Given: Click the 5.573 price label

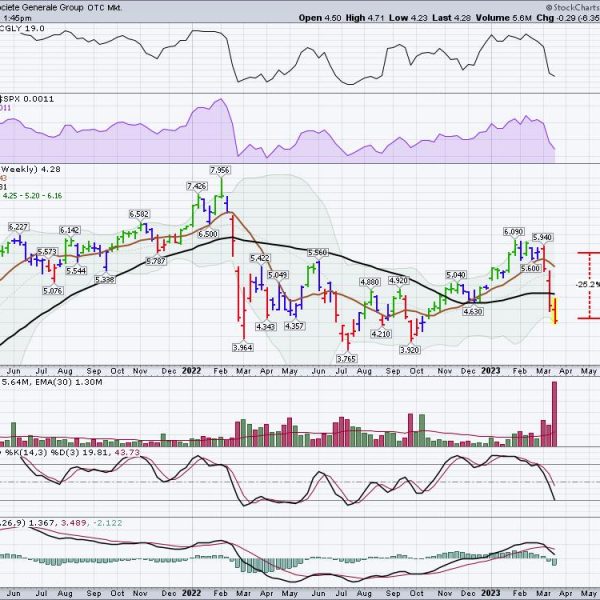Looking at the screenshot, I should tap(47, 252).
